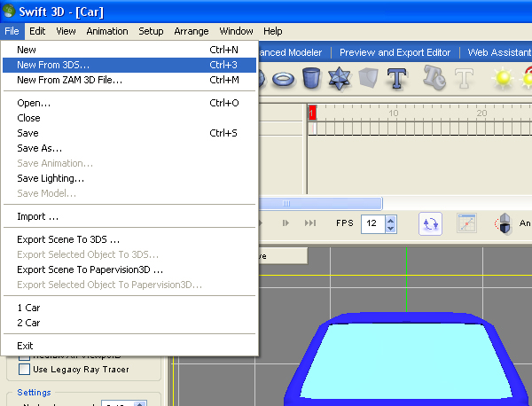Click Save in the File menu
Image resolution: width=532 pixels, height=406 pixels.
(129, 133)
